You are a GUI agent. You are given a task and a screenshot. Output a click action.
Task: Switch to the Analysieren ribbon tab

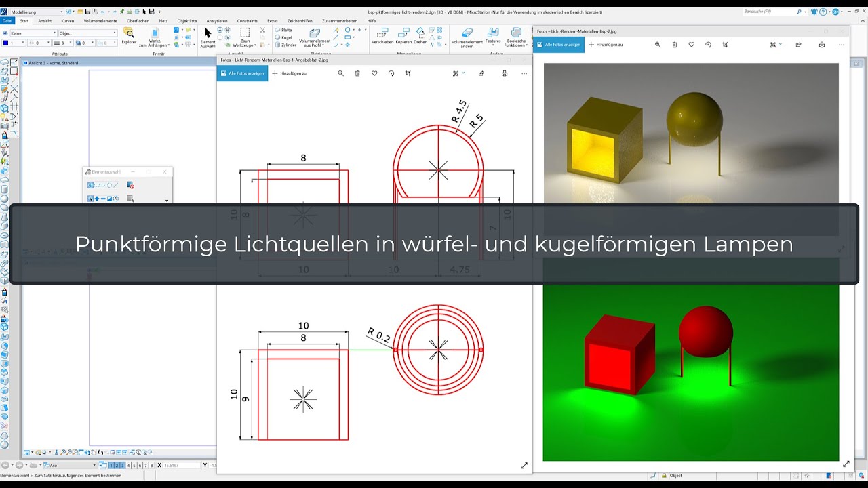(x=217, y=21)
